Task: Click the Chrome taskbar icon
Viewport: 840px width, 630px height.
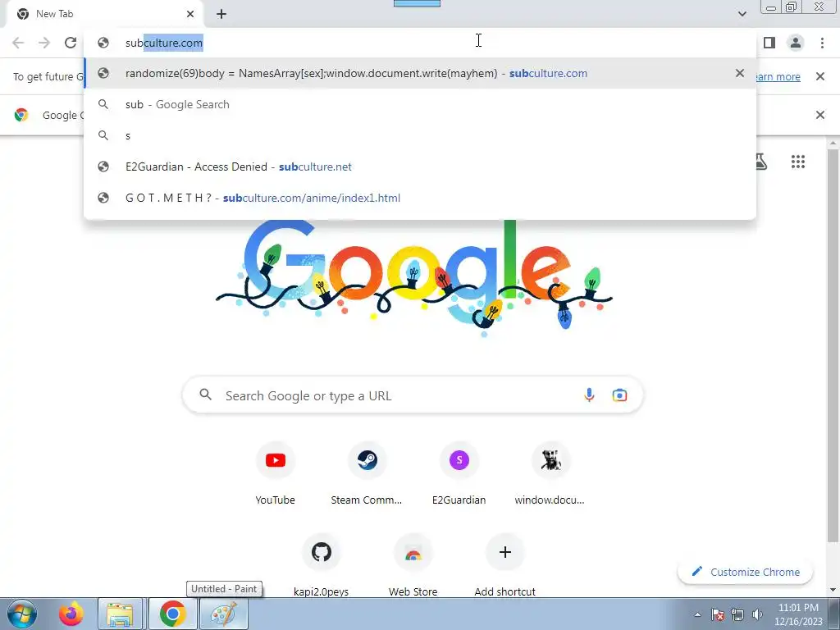Action: point(172,614)
